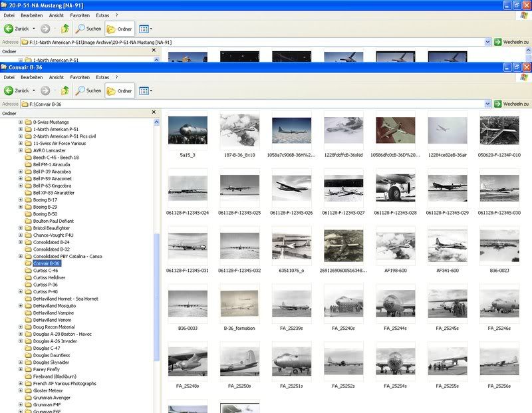Click the Douglas C-47 folder icon
Image resolution: width=532 pixels, height=413 pixels.
coord(29,348)
